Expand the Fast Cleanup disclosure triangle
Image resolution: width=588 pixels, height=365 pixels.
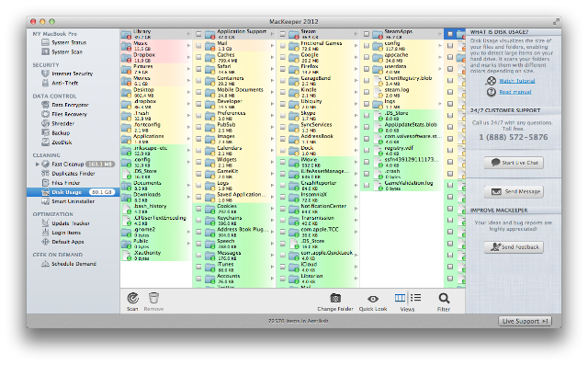coord(37,164)
